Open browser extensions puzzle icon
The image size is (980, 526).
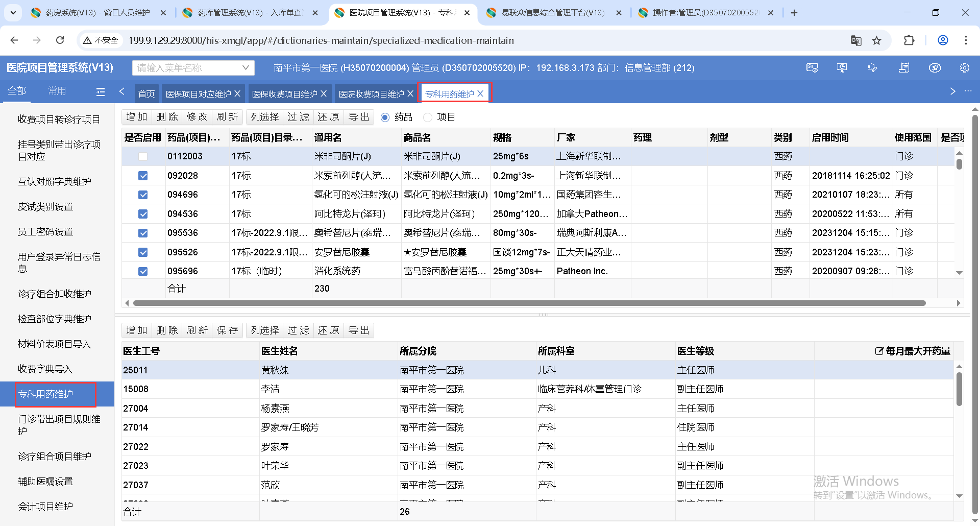(909, 40)
